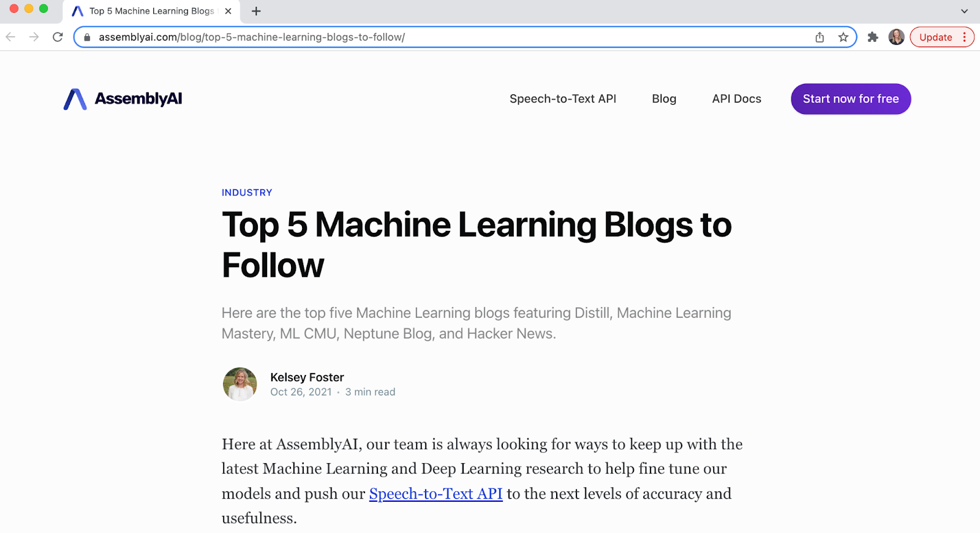Open the share icon in the address bar
Image resolution: width=980 pixels, height=533 pixels.
820,37
